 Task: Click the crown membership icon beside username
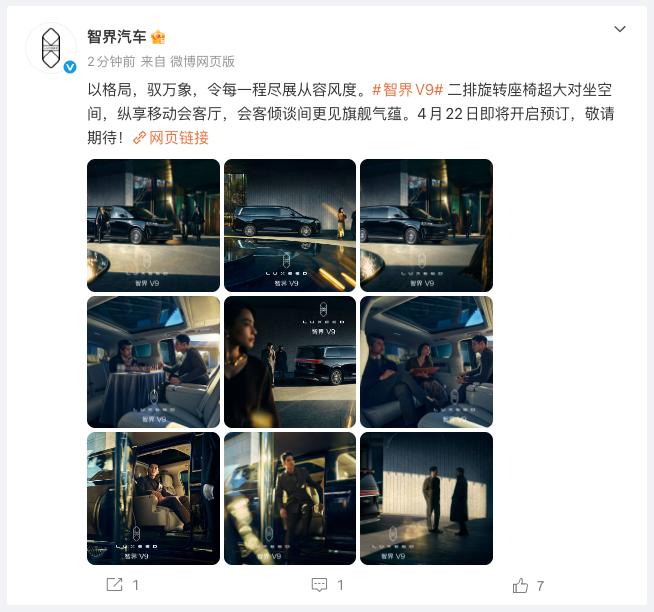tap(158, 37)
